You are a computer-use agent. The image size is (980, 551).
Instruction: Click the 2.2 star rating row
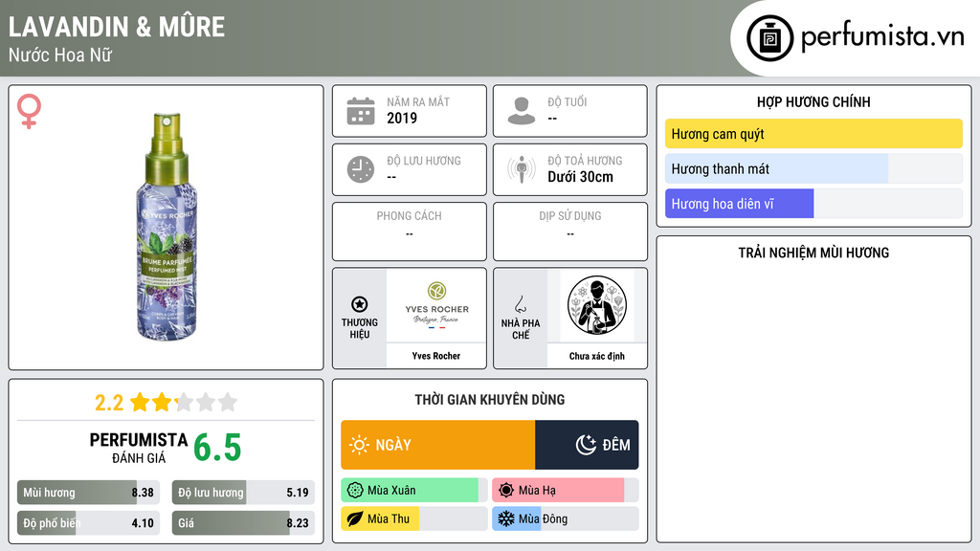pos(167,403)
